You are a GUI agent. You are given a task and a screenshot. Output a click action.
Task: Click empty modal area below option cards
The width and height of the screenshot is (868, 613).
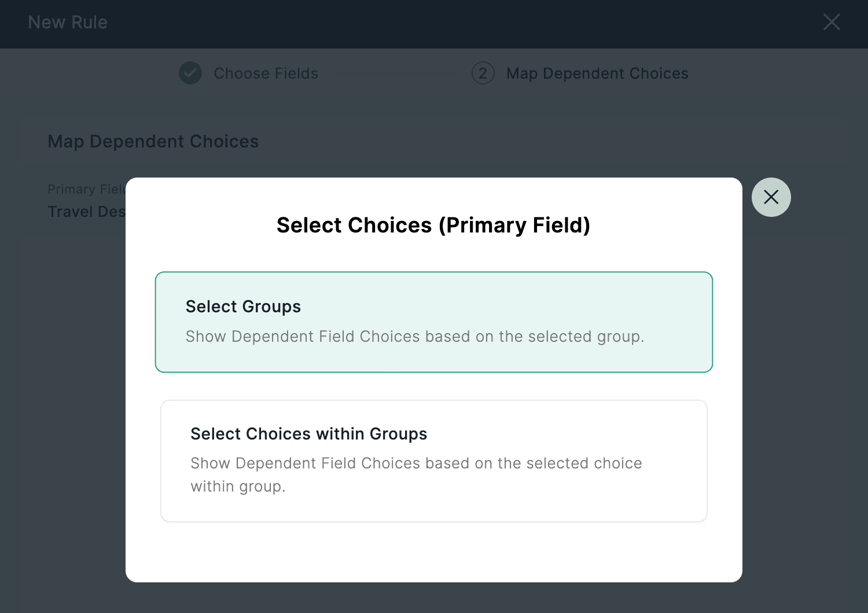[x=433, y=552]
